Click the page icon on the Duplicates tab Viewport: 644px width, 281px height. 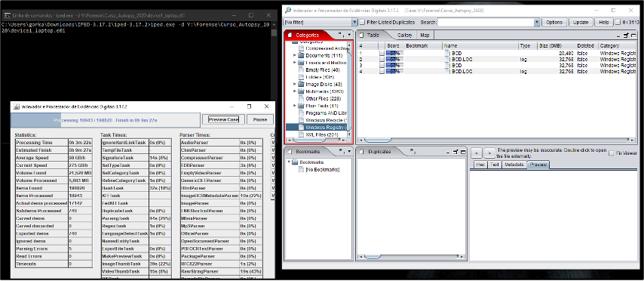coord(362,151)
